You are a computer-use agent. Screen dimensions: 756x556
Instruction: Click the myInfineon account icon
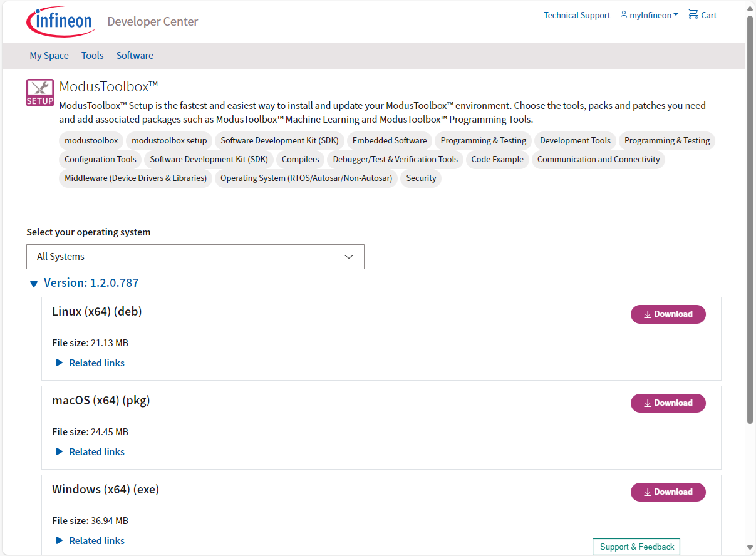click(x=623, y=14)
